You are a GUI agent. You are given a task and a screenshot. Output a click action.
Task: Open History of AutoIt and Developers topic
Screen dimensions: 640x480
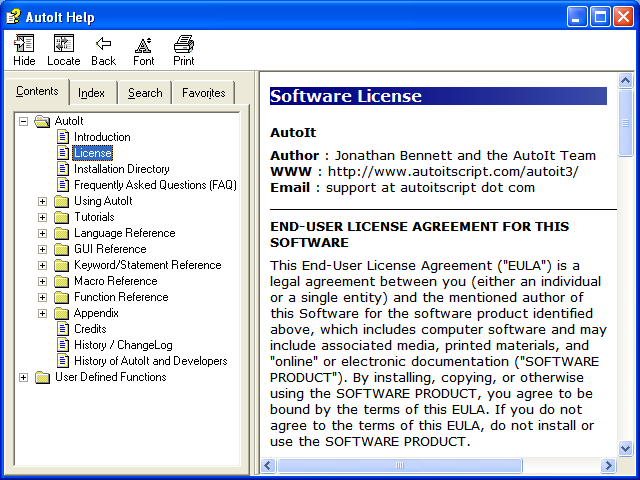(151, 361)
